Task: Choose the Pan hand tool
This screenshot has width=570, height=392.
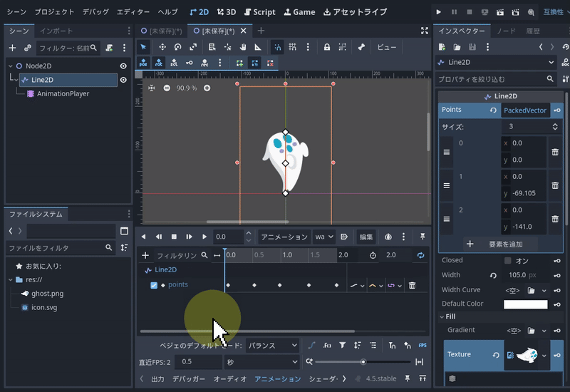Action: point(242,47)
